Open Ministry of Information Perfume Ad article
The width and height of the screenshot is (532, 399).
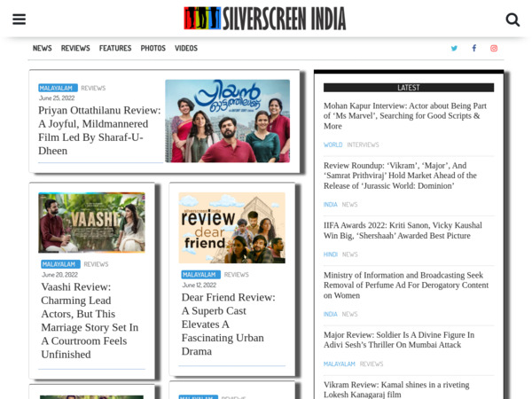click(x=406, y=285)
